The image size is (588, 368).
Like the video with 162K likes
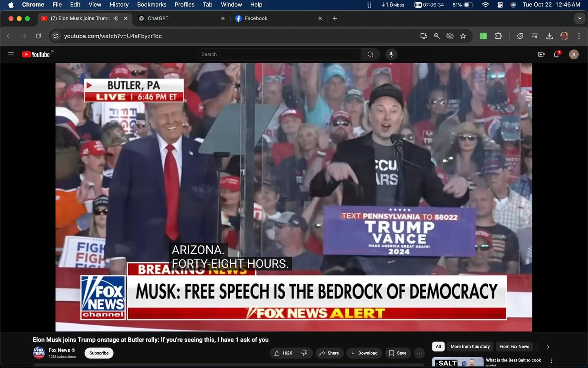click(x=283, y=353)
